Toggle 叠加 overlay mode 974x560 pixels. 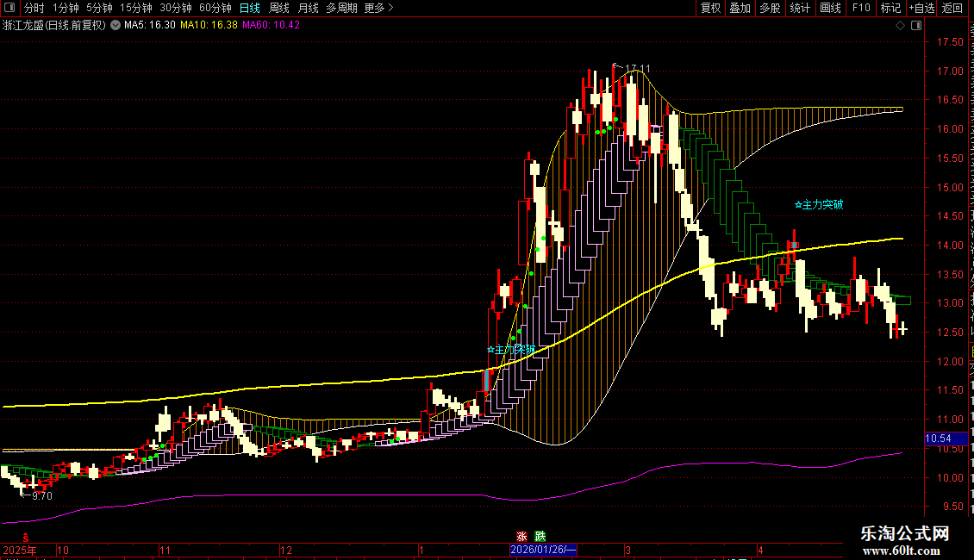click(x=740, y=8)
